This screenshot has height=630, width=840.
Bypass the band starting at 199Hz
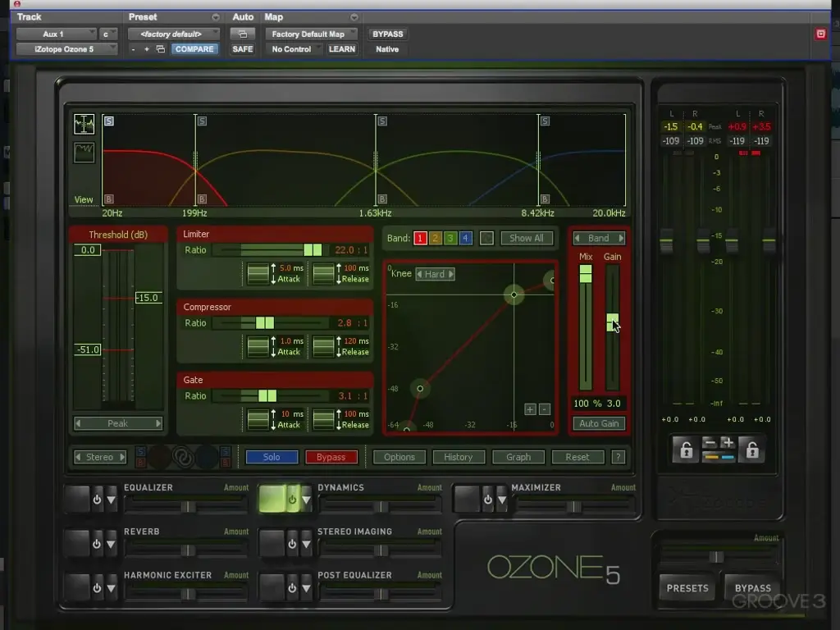point(202,199)
